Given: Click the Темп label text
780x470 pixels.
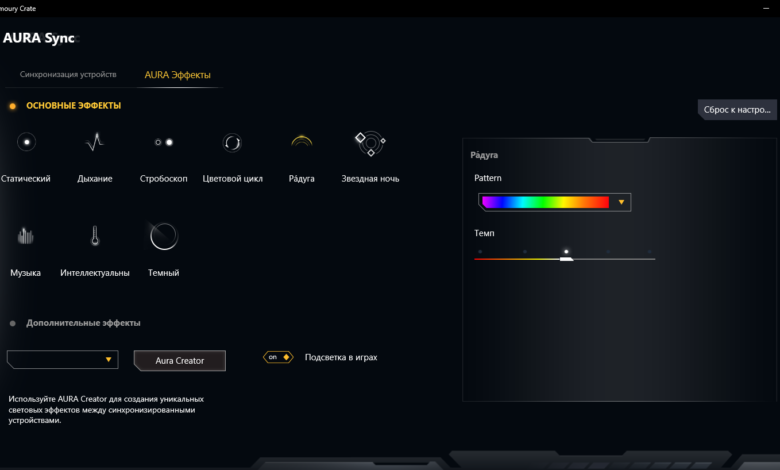Looking at the screenshot, I should (484, 233).
